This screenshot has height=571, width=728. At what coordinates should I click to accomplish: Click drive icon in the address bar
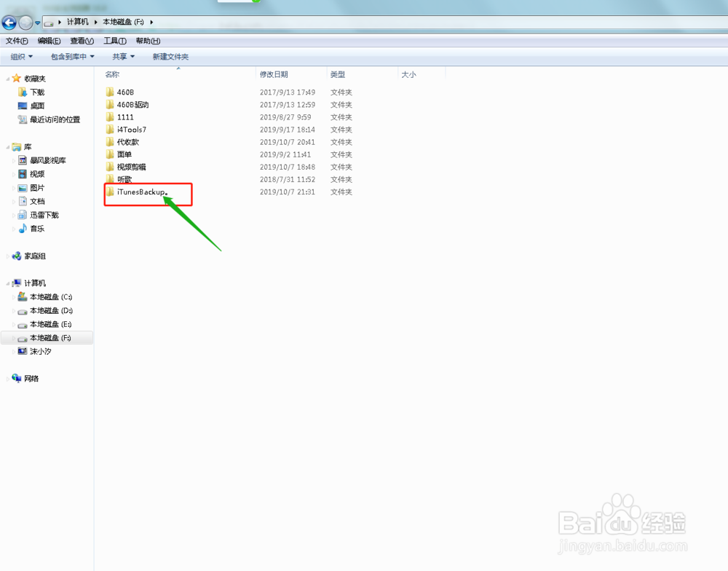pos(49,23)
